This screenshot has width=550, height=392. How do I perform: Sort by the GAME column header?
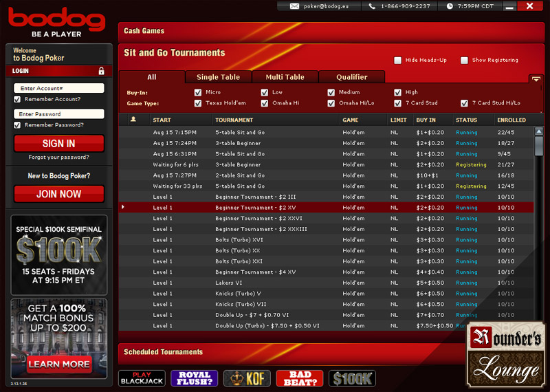pyautogui.click(x=351, y=120)
